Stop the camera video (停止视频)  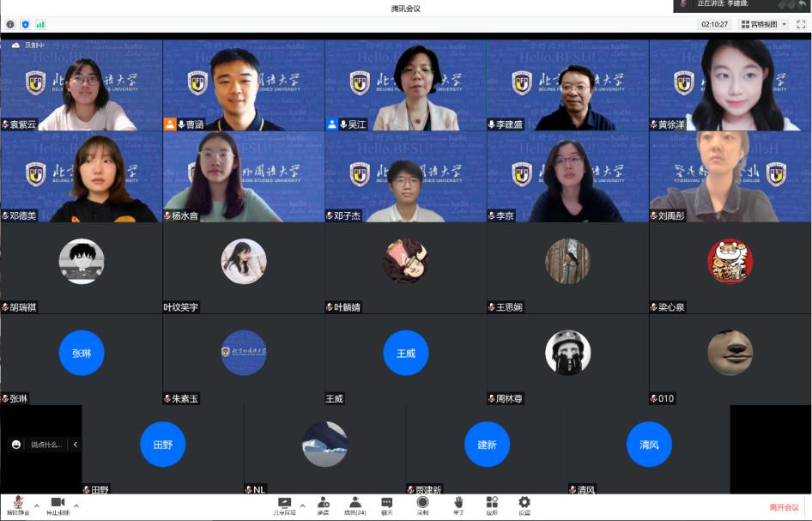coord(58,505)
